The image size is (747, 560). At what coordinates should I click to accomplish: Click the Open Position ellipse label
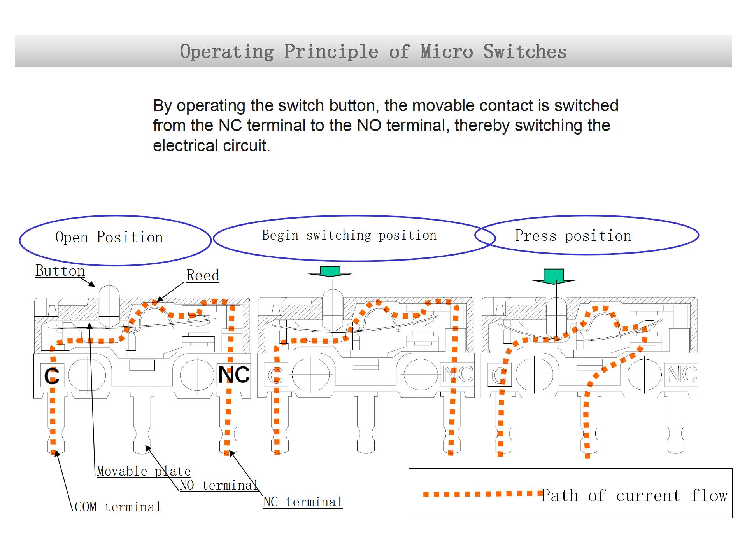[x=109, y=237]
